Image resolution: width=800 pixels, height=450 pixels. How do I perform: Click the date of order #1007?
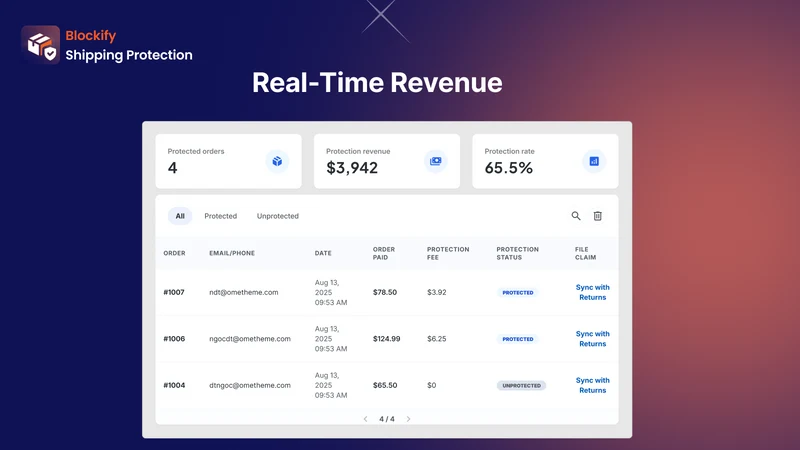pos(331,292)
